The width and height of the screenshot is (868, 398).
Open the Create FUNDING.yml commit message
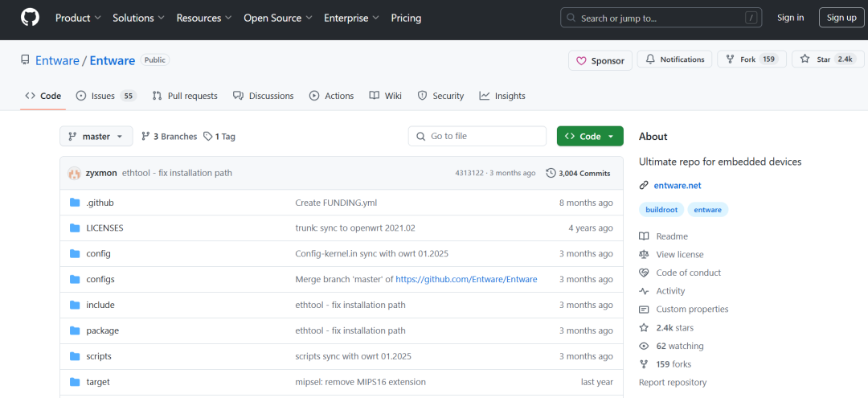point(336,203)
